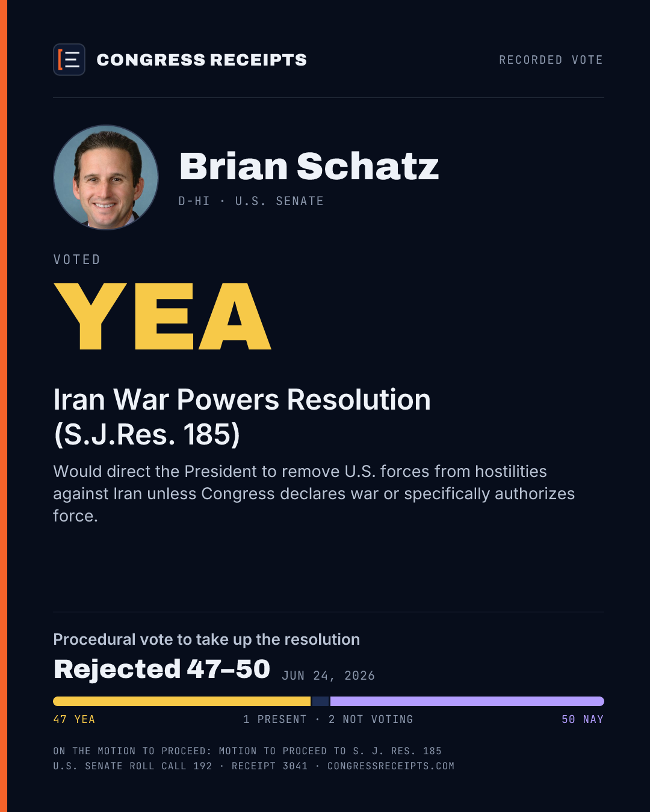Click the Congress Receipts bracket logo icon
Viewport: 650px width, 812px height.
(69, 60)
